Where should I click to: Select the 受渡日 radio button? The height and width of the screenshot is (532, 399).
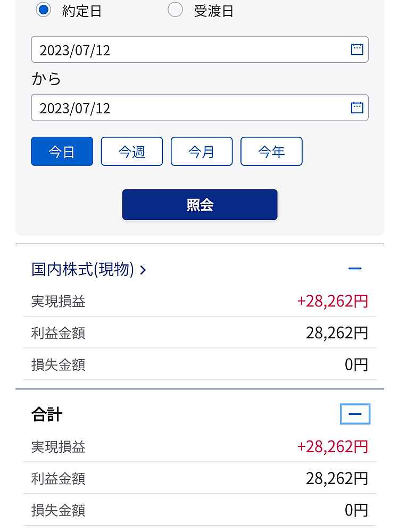click(x=175, y=10)
